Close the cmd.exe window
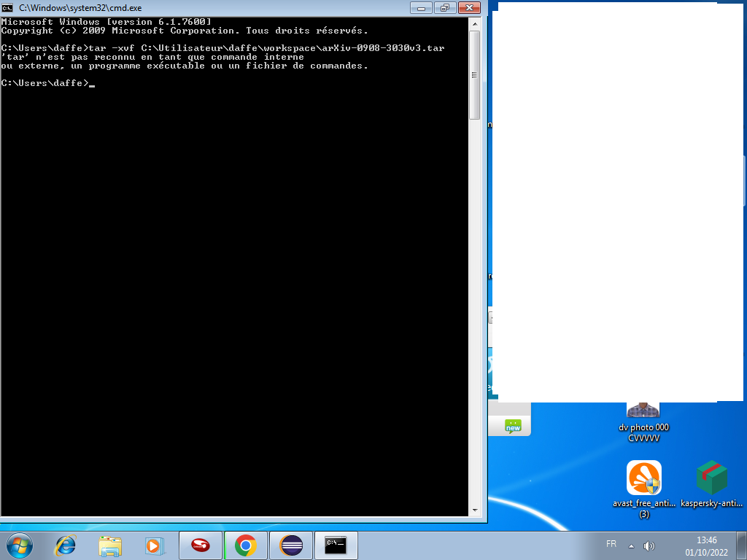The image size is (747, 560). tap(469, 7)
